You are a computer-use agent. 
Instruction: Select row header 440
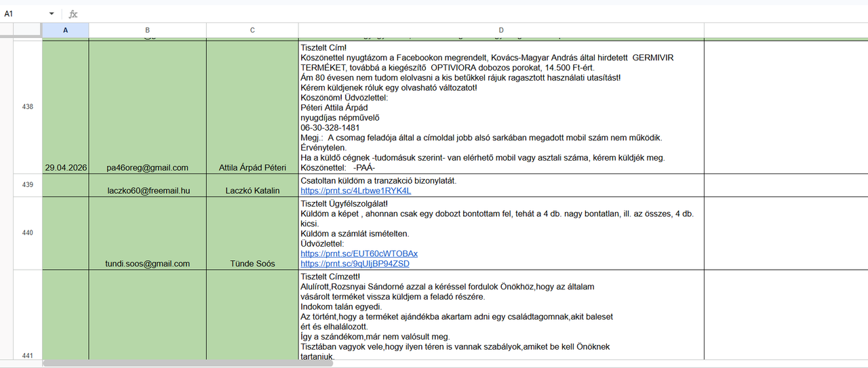[28, 233]
